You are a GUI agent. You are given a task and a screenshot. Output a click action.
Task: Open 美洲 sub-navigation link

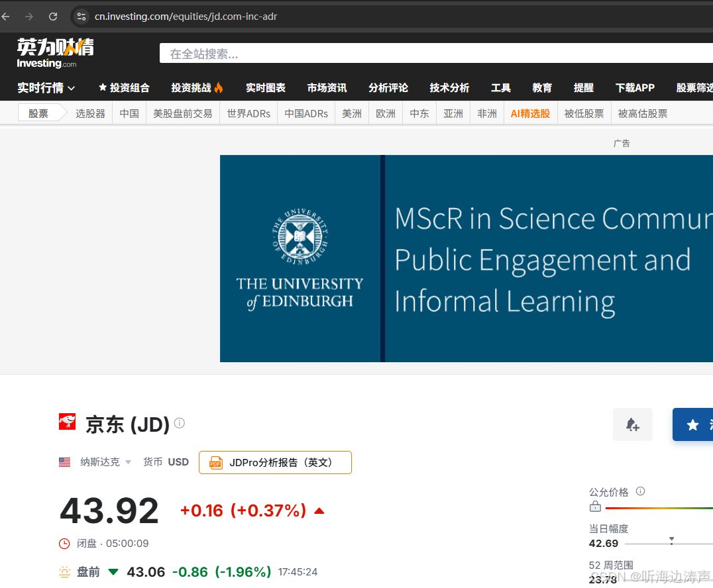click(352, 114)
